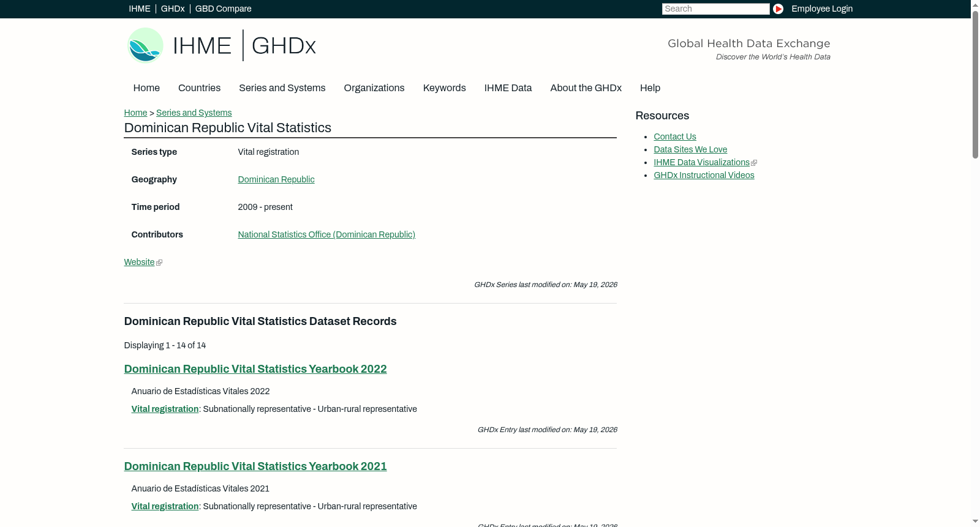The width and height of the screenshot is (980, 527).
Task: Click the IHME link in top bar
Action: (140, 9)
